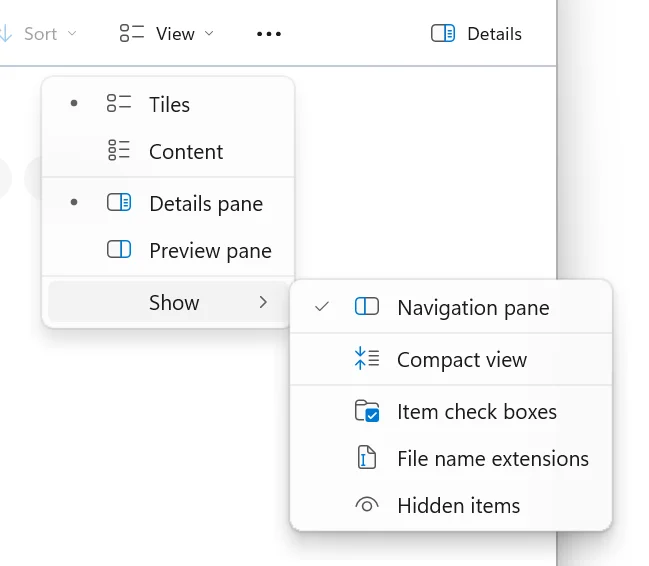Viewport: 649px width, 566px height.
Task: Select the bullet beside Details pane
Action: click(74, 203)
